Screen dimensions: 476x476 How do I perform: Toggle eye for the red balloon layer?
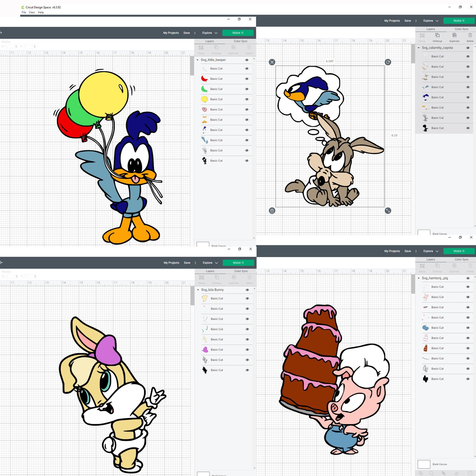(247, 79)
